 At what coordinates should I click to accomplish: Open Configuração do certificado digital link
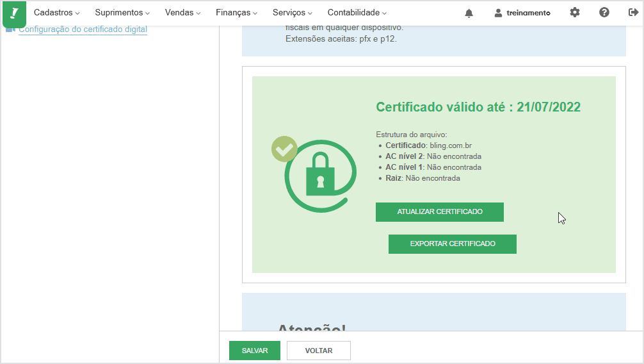(x=83, y=29)
